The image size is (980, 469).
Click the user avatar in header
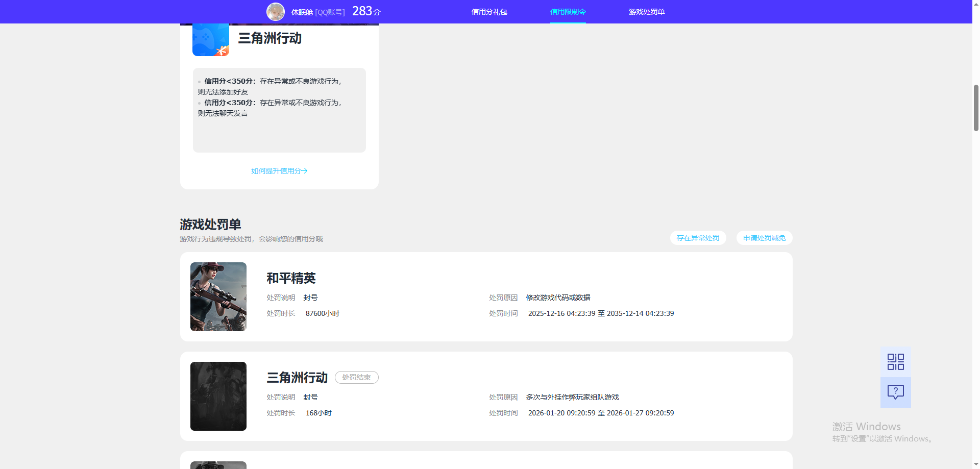click(276, 12)
